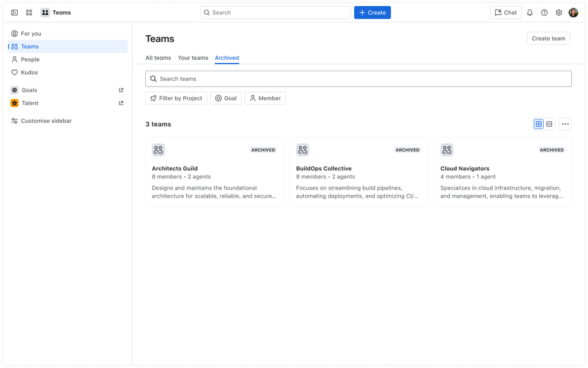Open the help question-mark icon
Viewport: 588px width, 368px height.
coord(544,12)
